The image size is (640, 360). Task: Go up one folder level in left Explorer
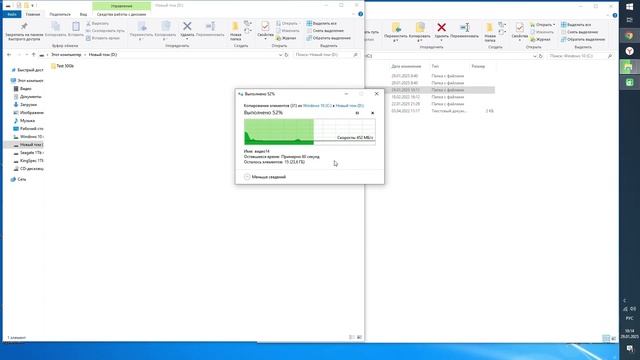(34, 55)
